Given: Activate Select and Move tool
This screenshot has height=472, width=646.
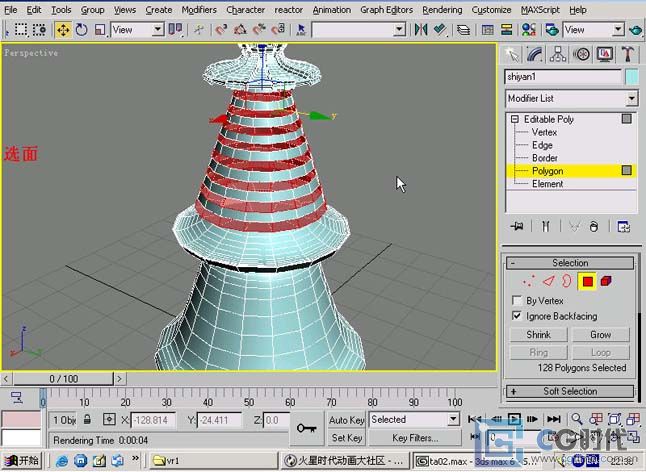Looking at the screenshot, I should click(x=63, y=30).
